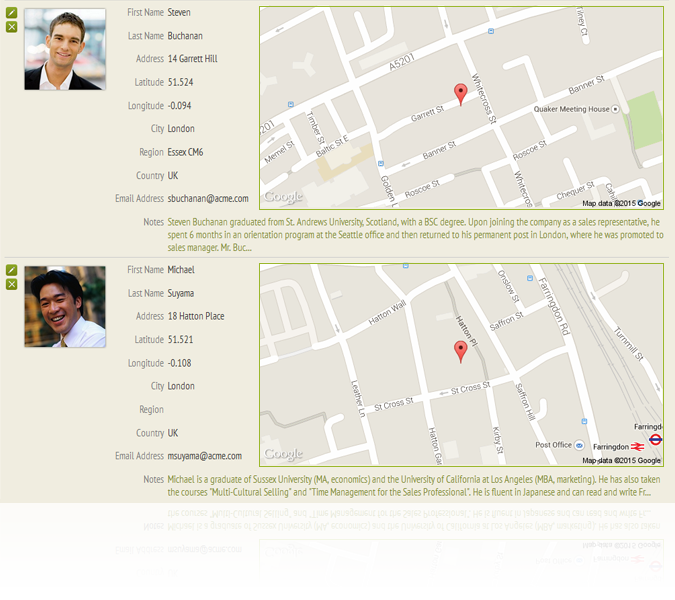Click the bus stop icon on A5201
Image resolution: width=675 pixels, height=600 pixels.
(491, 31)
